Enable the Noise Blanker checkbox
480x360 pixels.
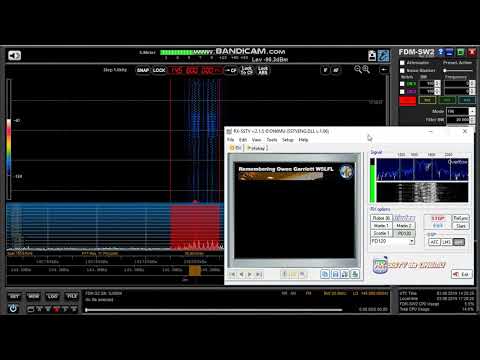[402, 71]
